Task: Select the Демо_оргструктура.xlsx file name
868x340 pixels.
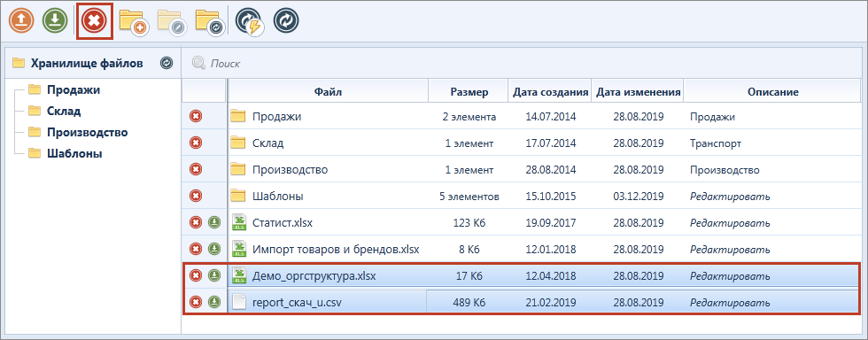Action: click(314, 275)
